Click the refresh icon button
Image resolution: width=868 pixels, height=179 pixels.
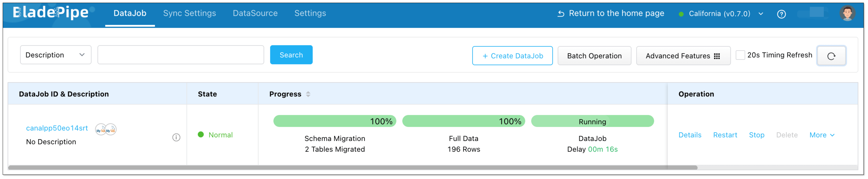pos(831,56)
